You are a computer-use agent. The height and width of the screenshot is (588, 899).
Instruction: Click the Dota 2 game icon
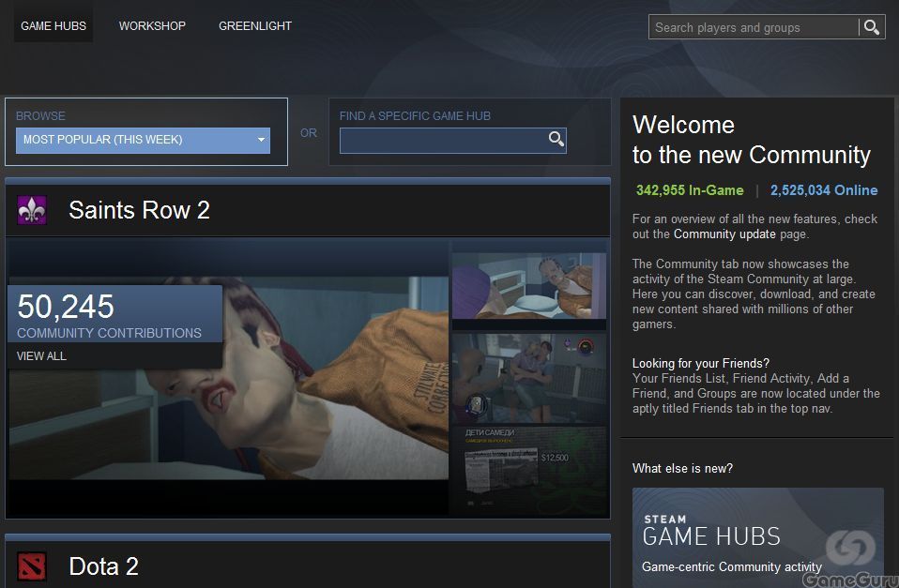pyautogui.click(x=32, y=566)
